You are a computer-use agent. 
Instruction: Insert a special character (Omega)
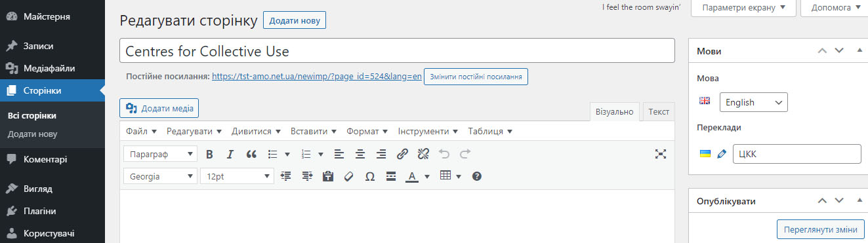pyautogui.click(x=370, y=176)
